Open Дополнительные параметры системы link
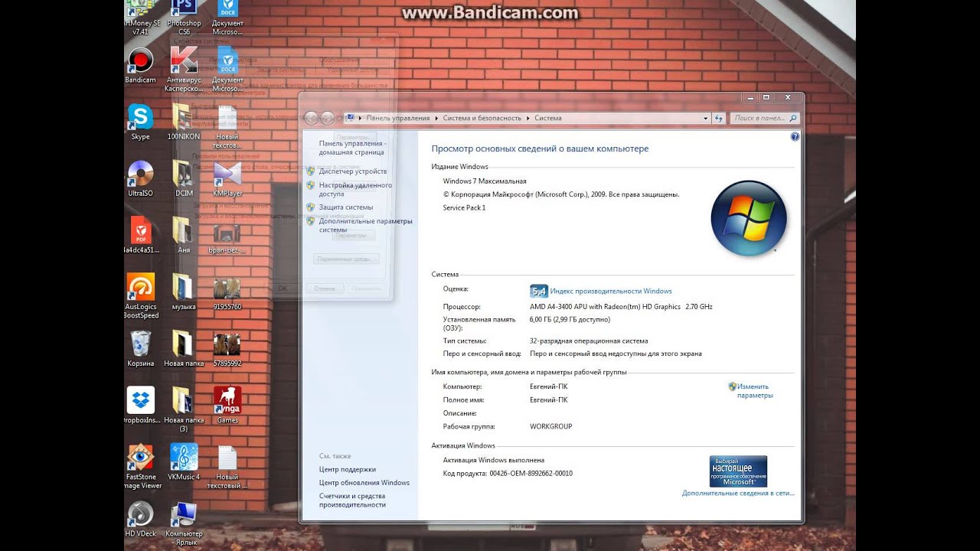 pos(365,225)
